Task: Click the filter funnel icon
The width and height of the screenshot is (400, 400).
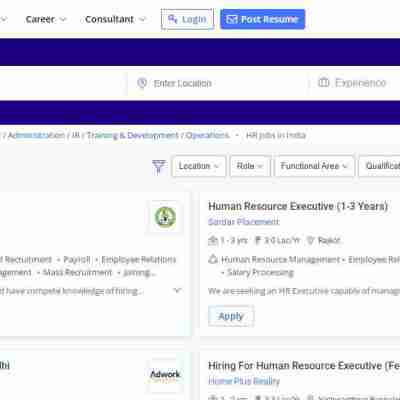Action: click(x=159, y=166)
